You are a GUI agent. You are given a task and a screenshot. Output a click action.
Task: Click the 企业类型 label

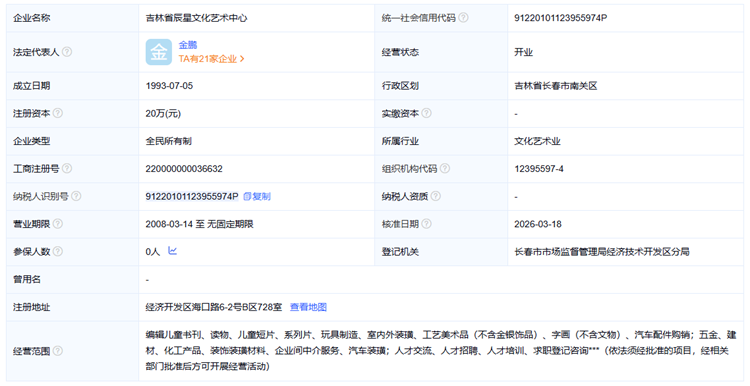pos(32,141)
